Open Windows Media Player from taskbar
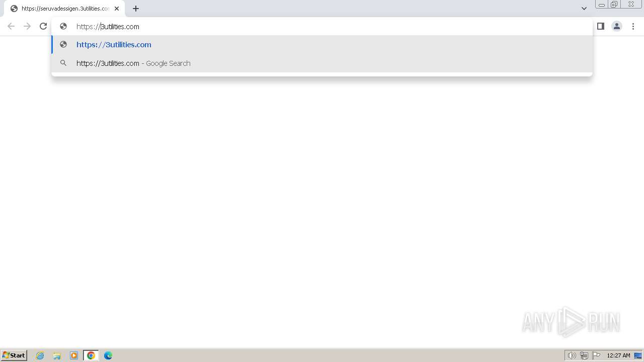644x362 pixels. [x=74, y=355]
